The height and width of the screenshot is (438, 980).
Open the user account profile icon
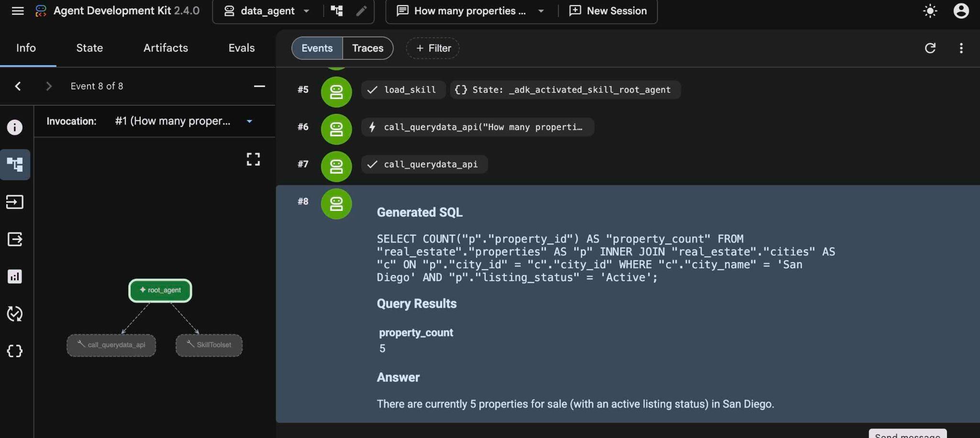pos(961,11)
